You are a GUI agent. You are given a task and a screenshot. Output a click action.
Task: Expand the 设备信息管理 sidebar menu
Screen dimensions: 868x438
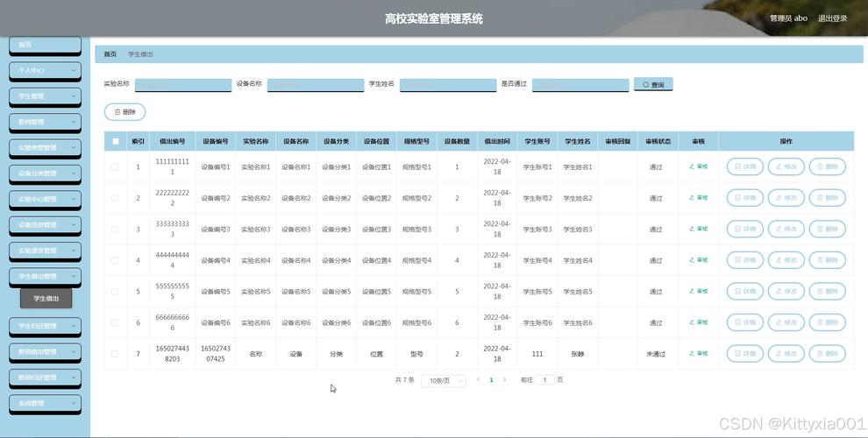(x=46, y=225)
